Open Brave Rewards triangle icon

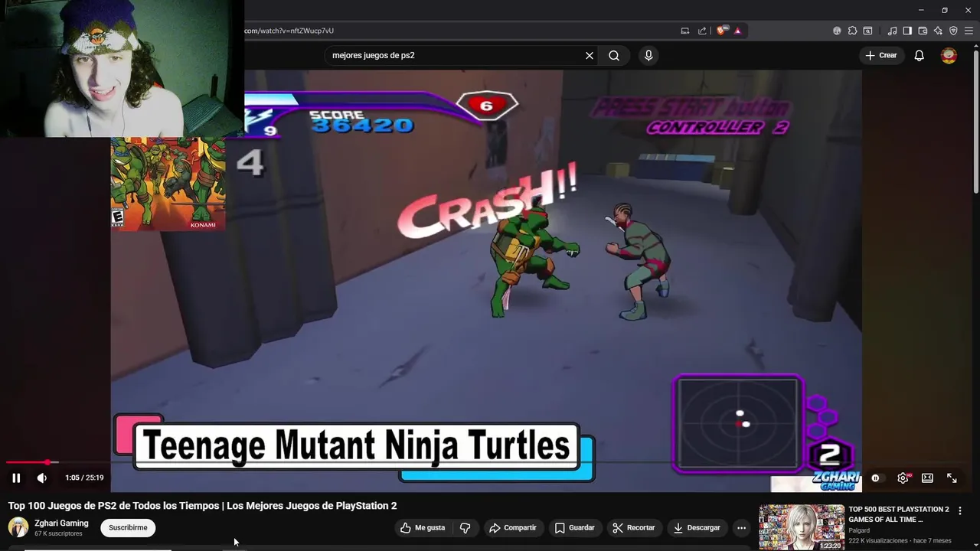737,31
